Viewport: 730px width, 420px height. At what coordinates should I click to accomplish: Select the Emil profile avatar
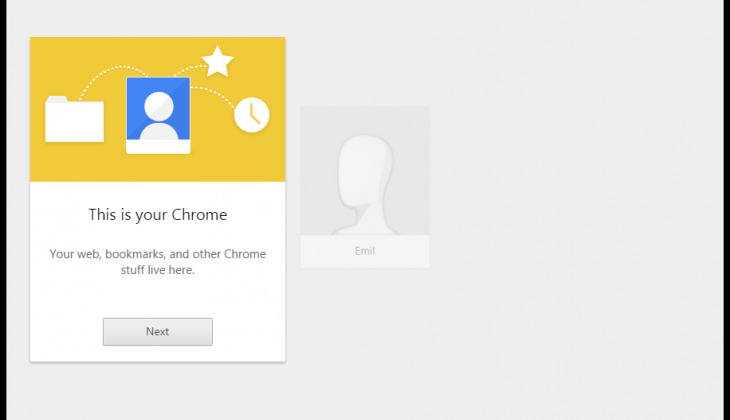[365, 170]
